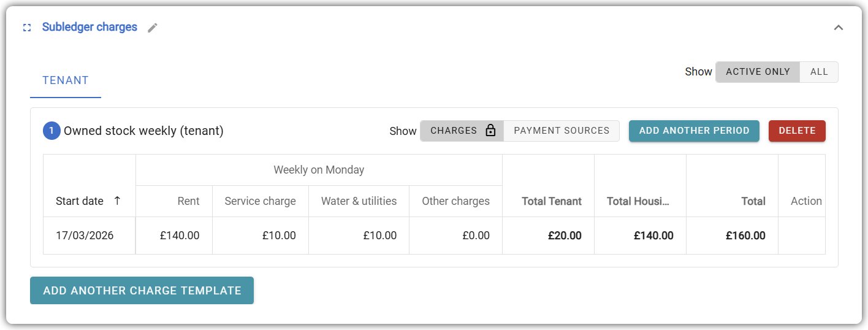
Task: Click the blue number 1 badge
Action: [x=51, y=131]
